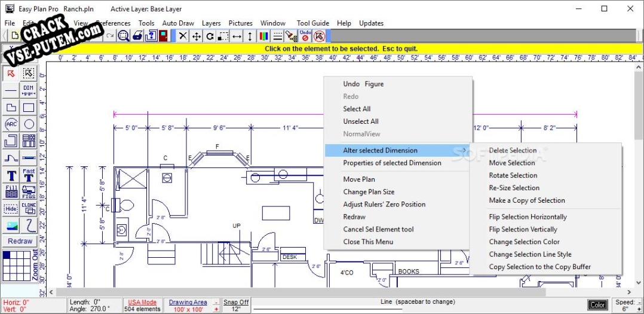Click the flip vertically toolbar icon
The height and width of the screenshot is (314, 644).
click(x=250, y=36)
